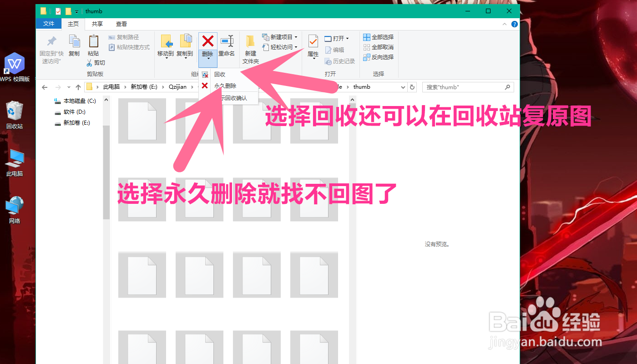Select the 剪切 (Cut) scissors icon
Image resolution: width=637 pixels, height=364 pixels.
(90, 62)
